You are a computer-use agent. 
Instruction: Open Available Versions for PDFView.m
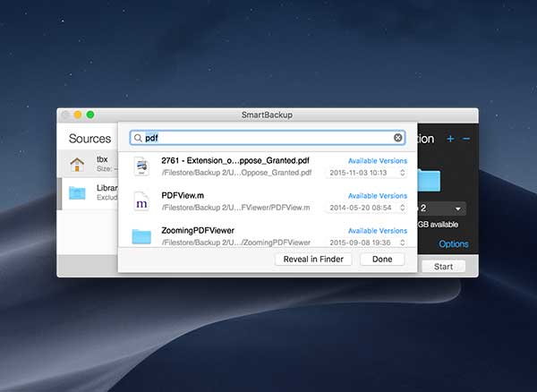tap(378, 196)
